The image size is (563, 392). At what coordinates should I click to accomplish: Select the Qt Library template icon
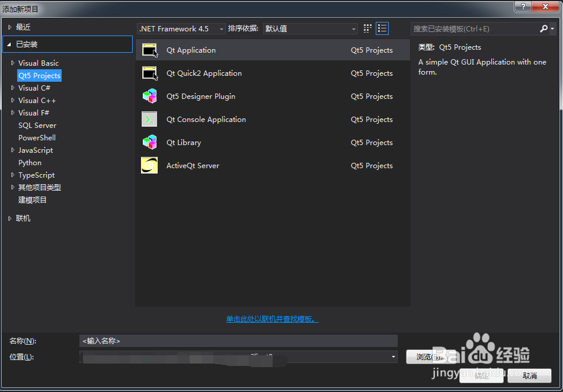coord(150,142)
